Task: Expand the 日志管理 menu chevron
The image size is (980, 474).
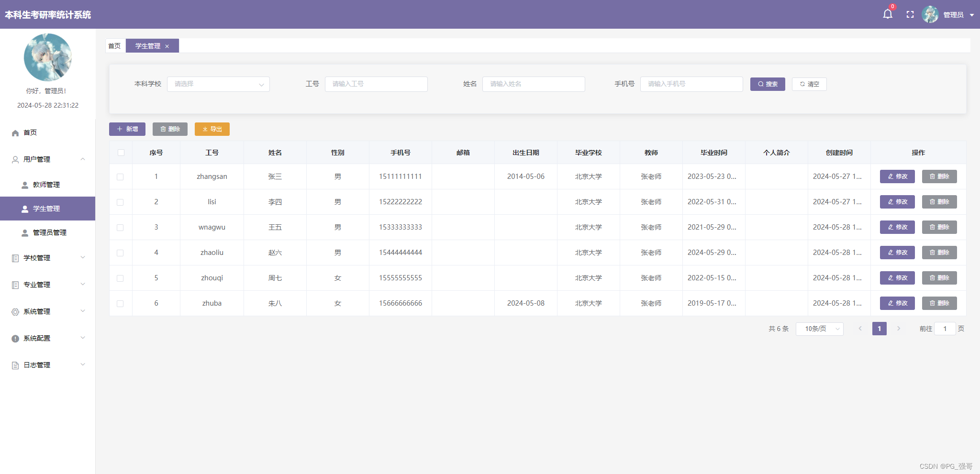Action: (x=83, y=365)
